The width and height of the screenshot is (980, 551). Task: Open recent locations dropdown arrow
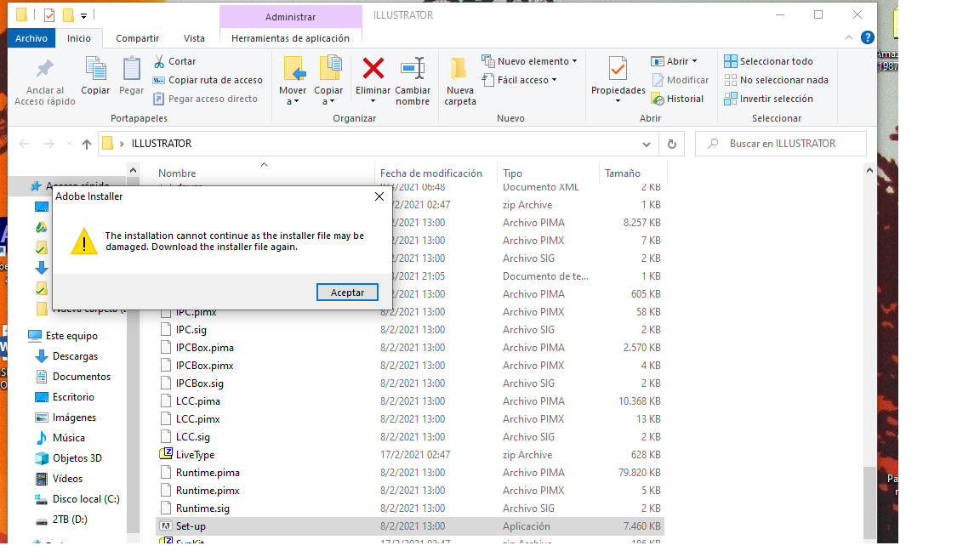(x=69, y=144)
